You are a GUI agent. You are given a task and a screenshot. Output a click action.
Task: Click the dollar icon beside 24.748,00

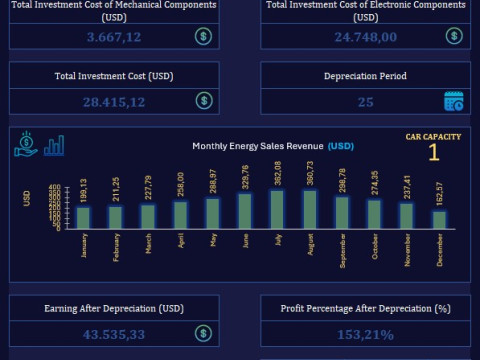454,36
